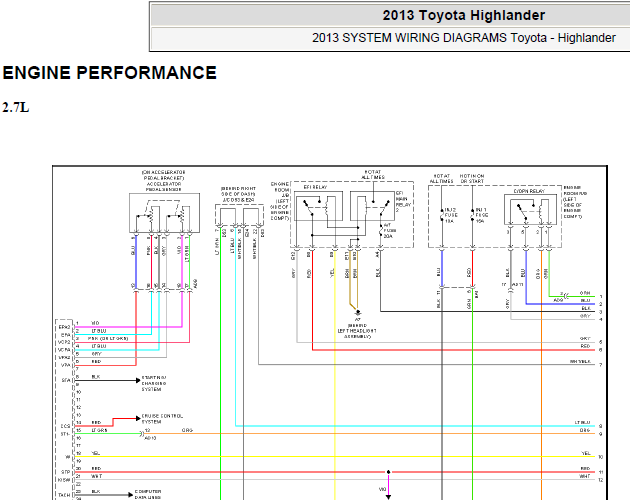Select the ENGINE PERFORMANCE heading
Viewport: 630px width, 500px height.
pos(110,73)
